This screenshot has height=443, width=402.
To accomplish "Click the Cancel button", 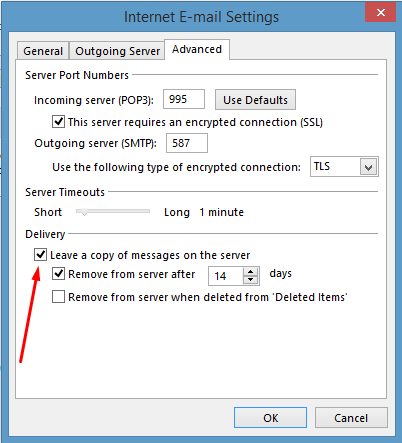I will pos(351,418).
